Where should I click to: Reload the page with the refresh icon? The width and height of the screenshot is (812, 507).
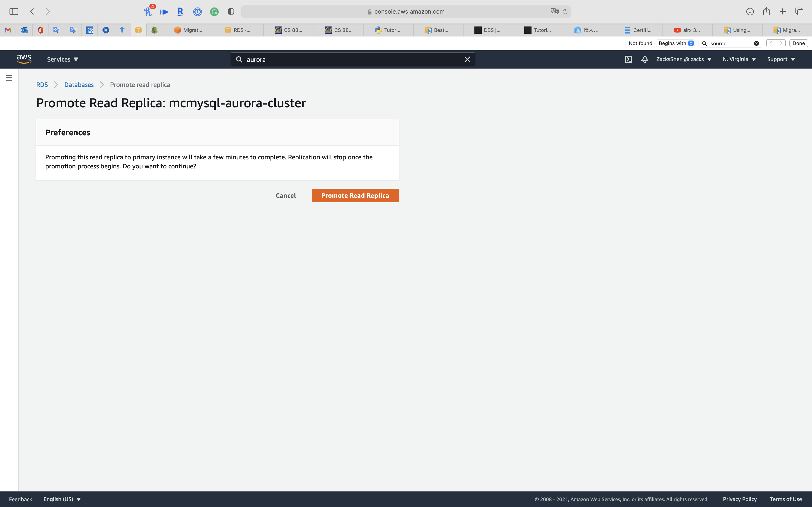pos(565,12)
